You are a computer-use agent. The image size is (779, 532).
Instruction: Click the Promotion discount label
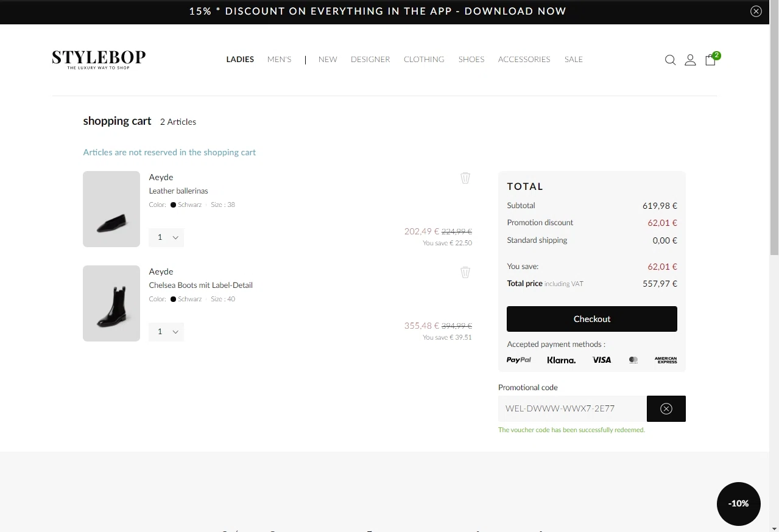point(540,222)
